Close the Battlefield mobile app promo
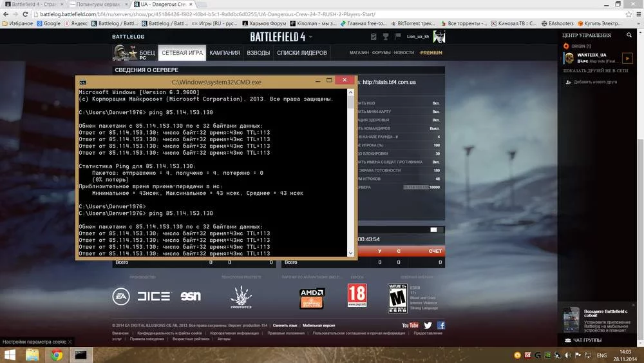Image resolution: width=644 pixels, height=363 pixels. 633,306
